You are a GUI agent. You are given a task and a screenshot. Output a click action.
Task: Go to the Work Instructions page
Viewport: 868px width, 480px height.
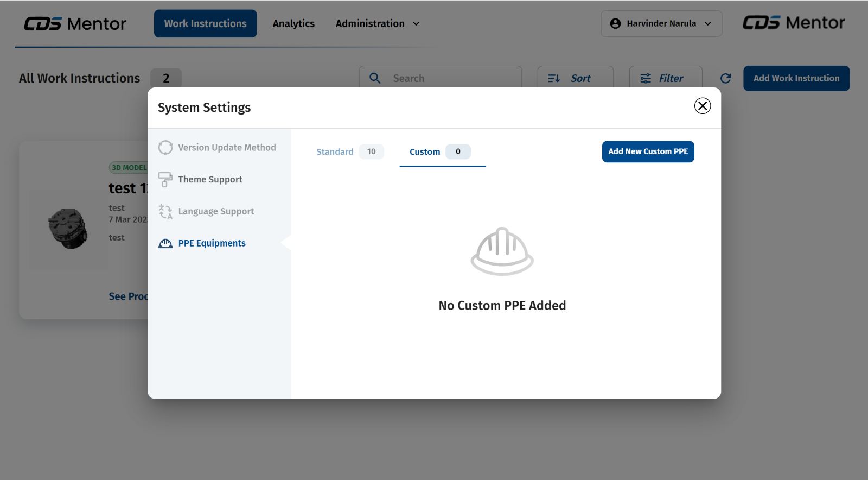[205, 23]
